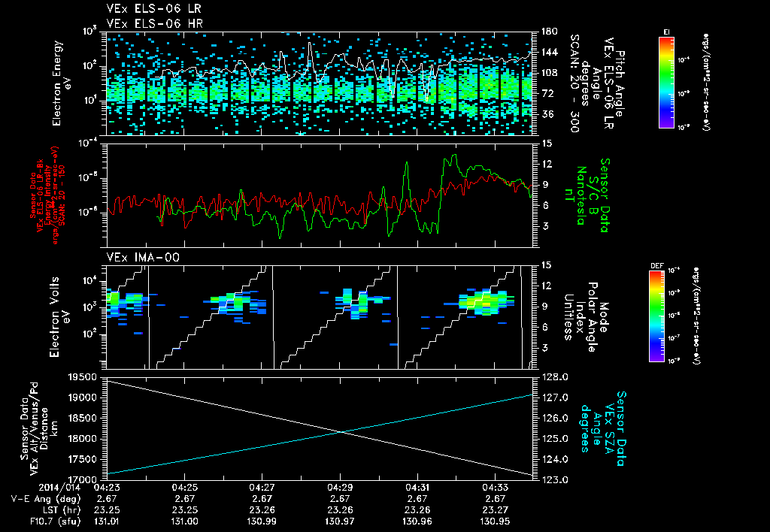
Task: Click the 124.0 SZA tick label
Action: click(x=554, y=459)
